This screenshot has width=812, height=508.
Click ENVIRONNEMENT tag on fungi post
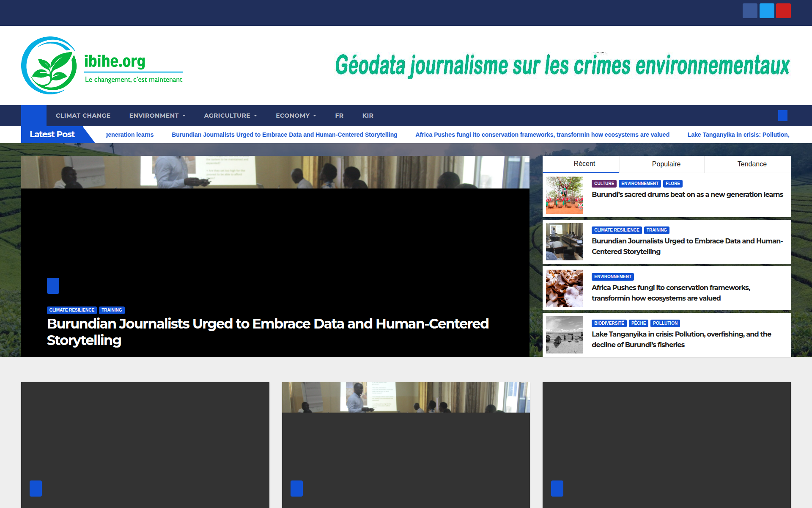(613, 277)
